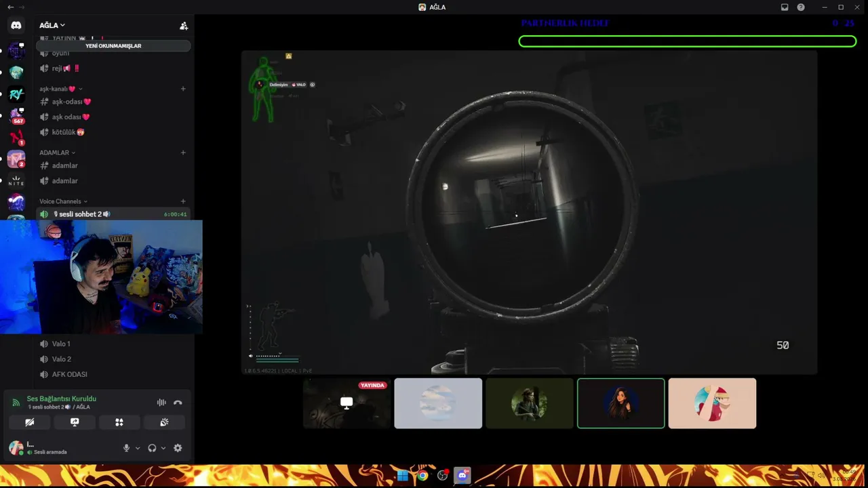868x488 pixels.
Task: Select the green-background participant tile
Action: pos(530,403)
